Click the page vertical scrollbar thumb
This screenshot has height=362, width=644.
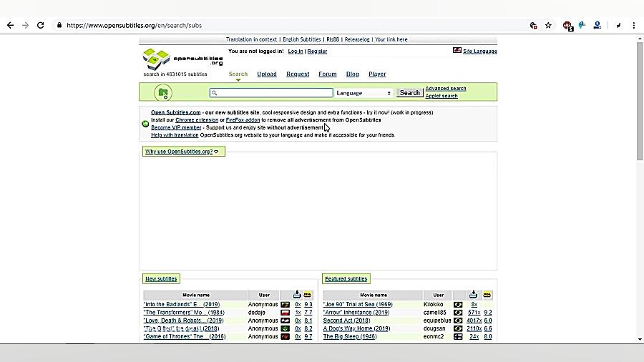[640, 101]
